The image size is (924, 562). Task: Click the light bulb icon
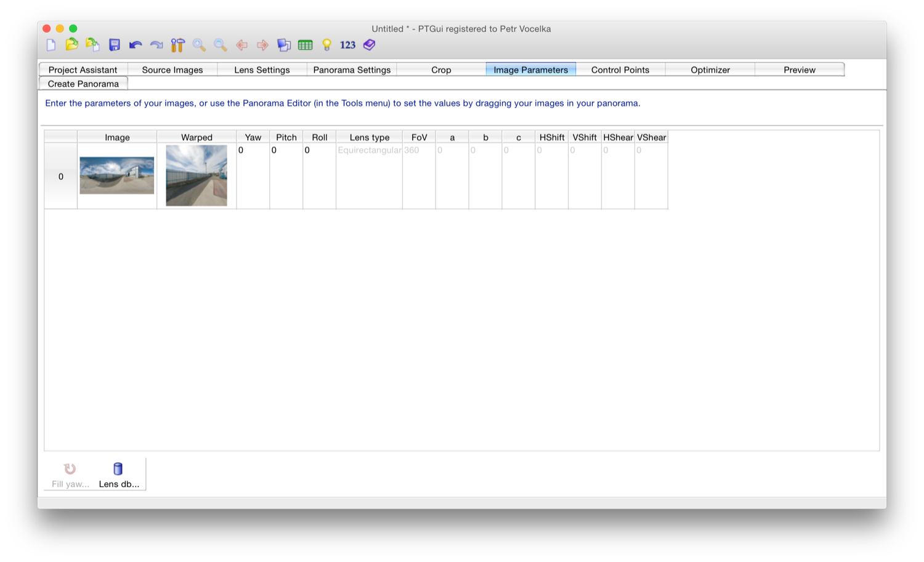(x=327, y=45)
